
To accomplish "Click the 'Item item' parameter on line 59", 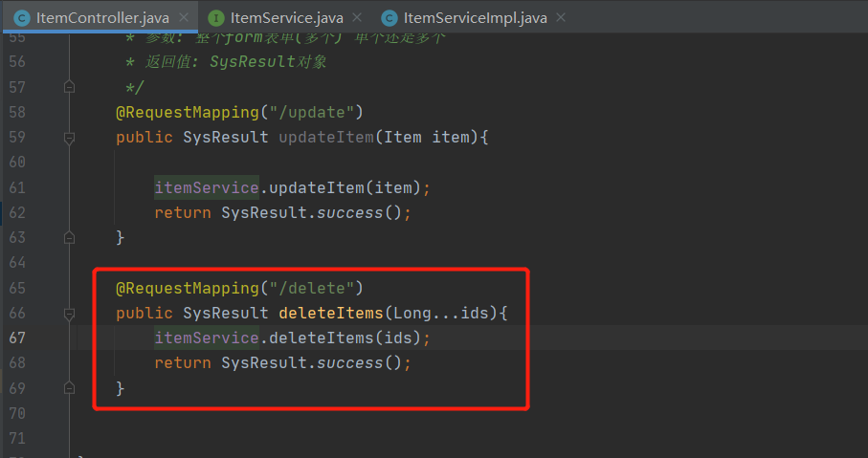I will coord(426,137).
